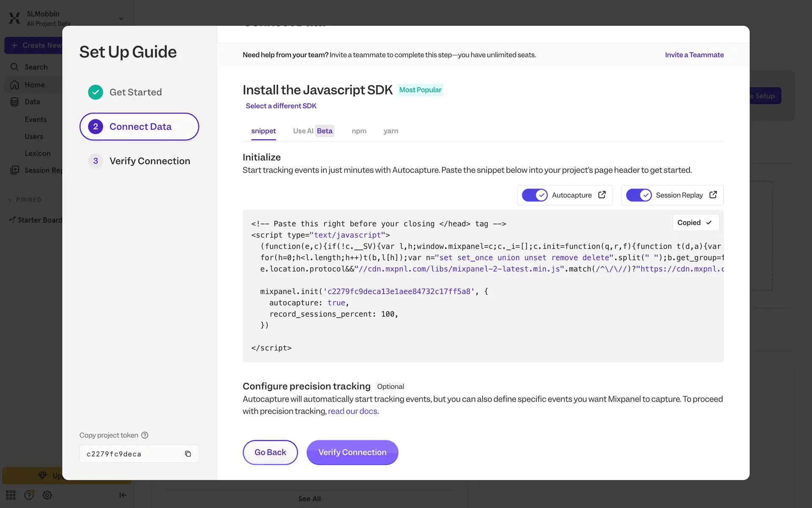Switch to the yarn tab
Image resolution: width=812 pixels, height=508 pixels.
click(x=390, y=131)
